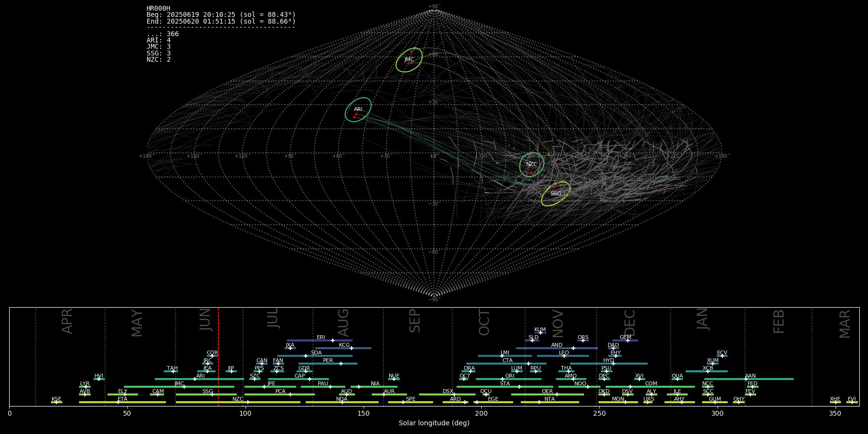This screenshot has height=434, width=868.
Task: Click the QUA shower marker in timeline
Action: click(x=677, y=379)
